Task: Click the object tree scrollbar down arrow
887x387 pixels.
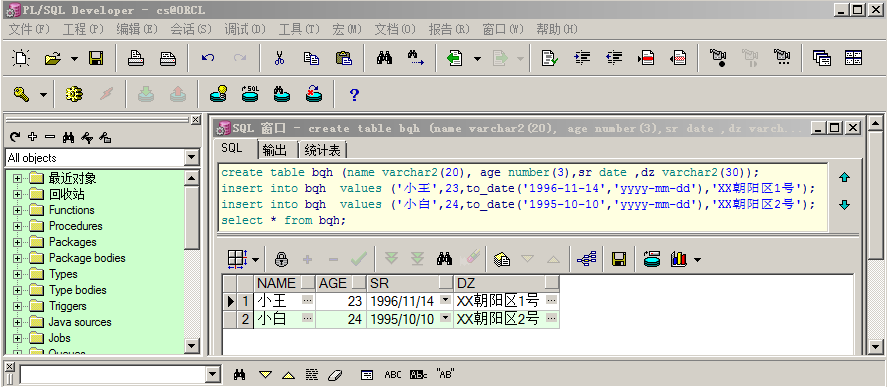Action: tap(192, 345)
